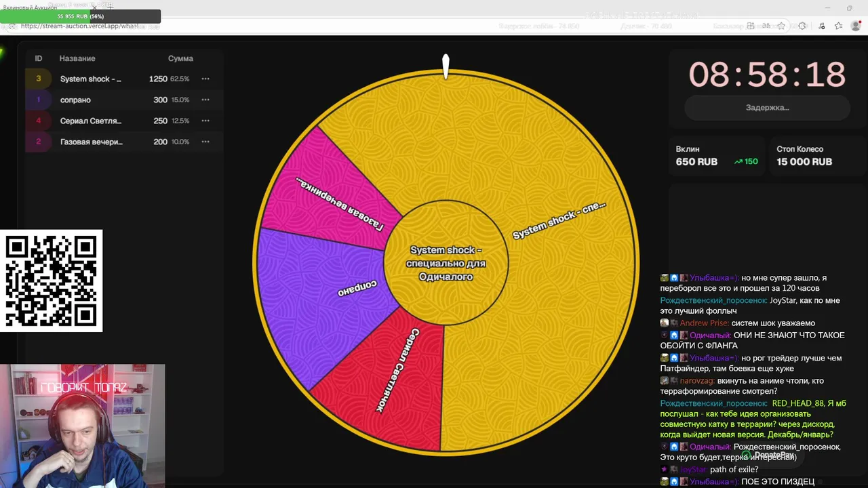Open the browser favorites list icon
Image resolution: width=868 pixels, height=488 pixels.
pyautogui.click(x=838, y=26)
